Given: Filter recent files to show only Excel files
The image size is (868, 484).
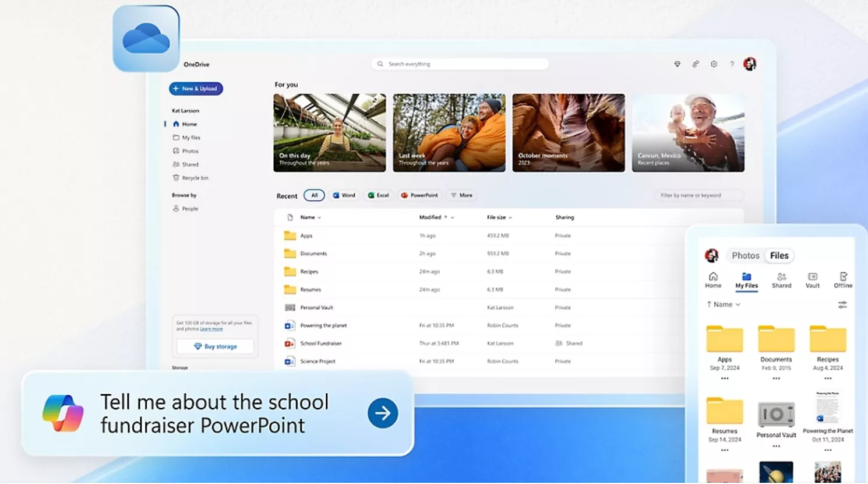Looking at the screenshot, I should tap(379, 195).
